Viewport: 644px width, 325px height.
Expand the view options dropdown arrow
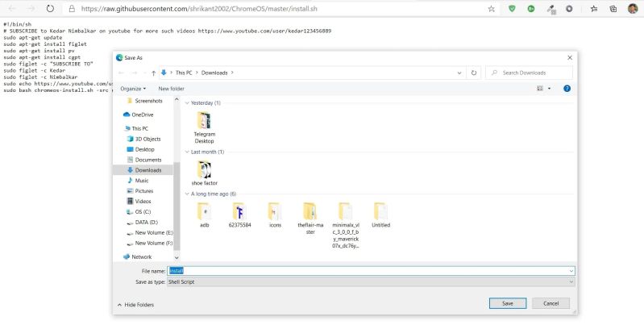point(549,89)
